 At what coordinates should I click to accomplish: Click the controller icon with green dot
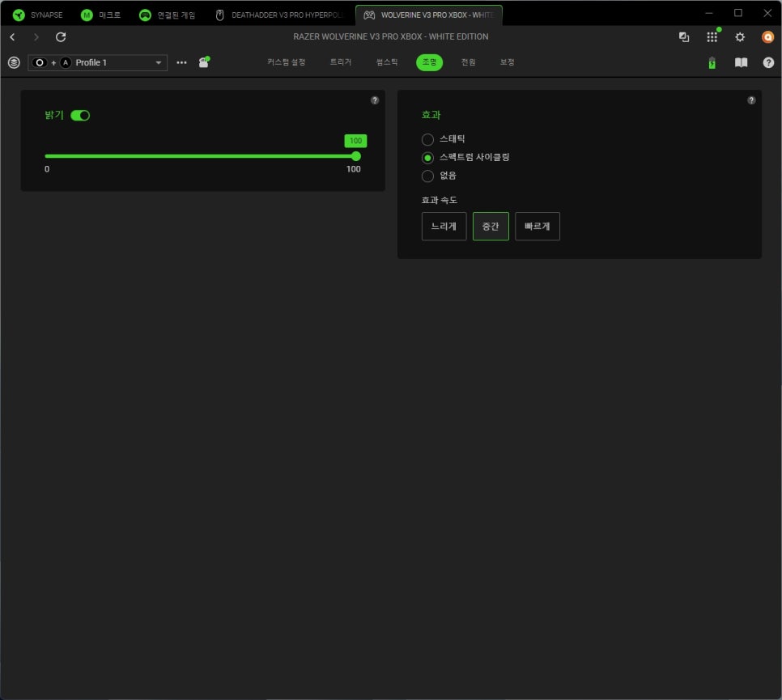point(204,62)
